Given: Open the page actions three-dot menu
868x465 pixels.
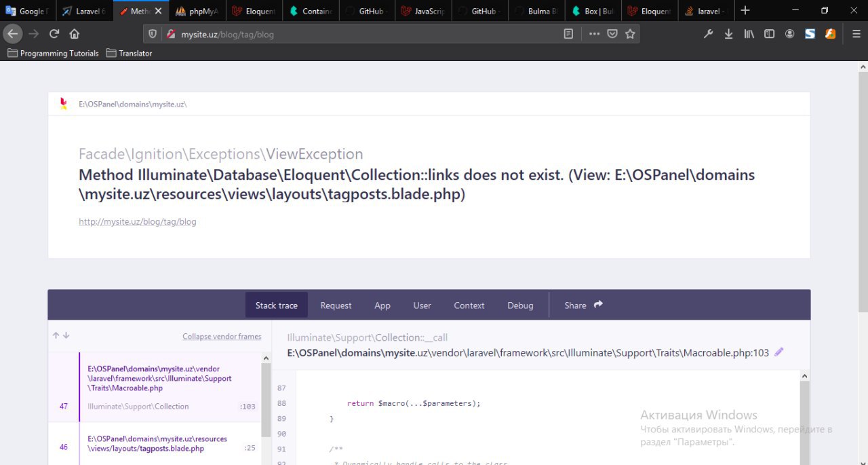Looking at the screenshot, I should coord(594,34).
